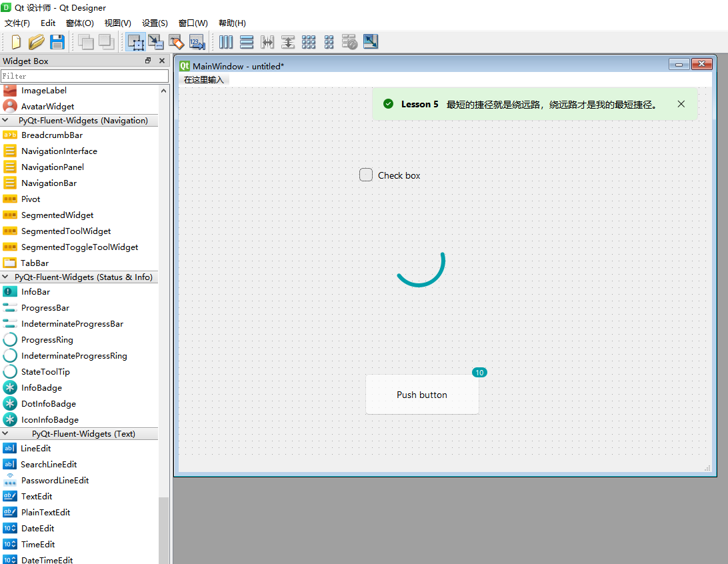Open the 帮助(H) menu
The width and height of the screenshot is (728, 564).
point(232,23)
